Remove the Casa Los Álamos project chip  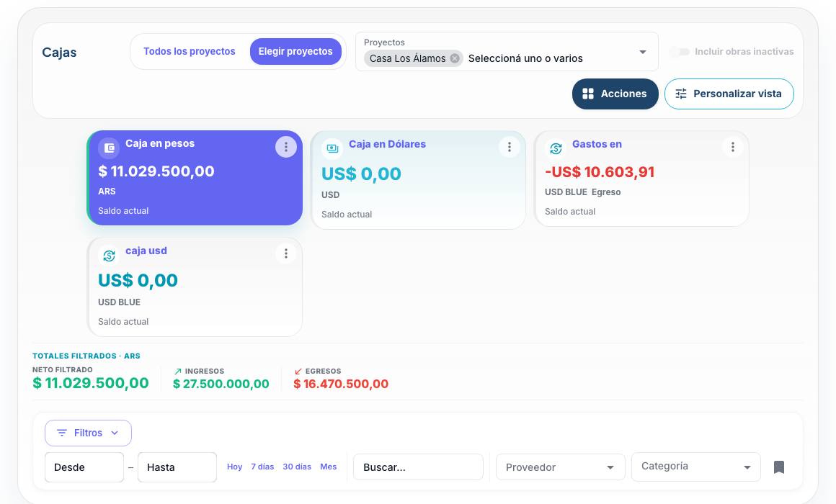(455, 58)
